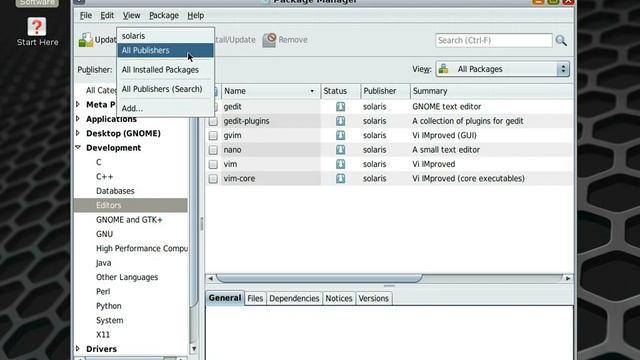
Task: Switch to the Versions tab
Action: click(373, 298)
